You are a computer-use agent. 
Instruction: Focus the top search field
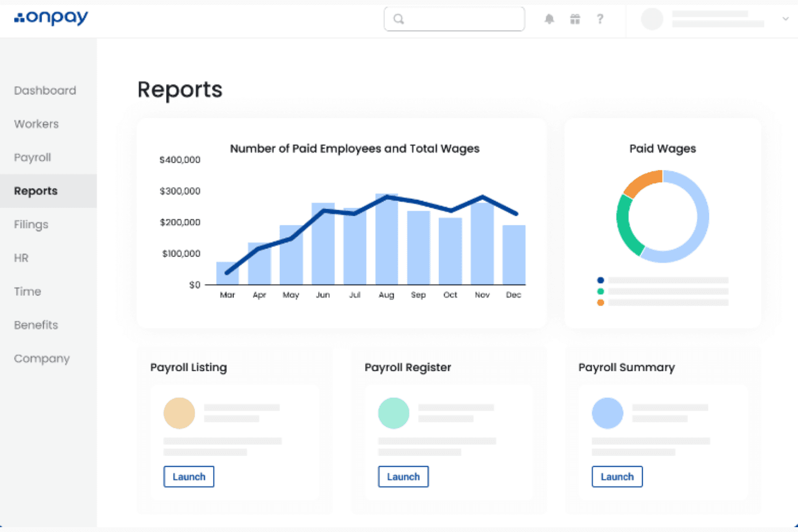(x=454, y=19)
